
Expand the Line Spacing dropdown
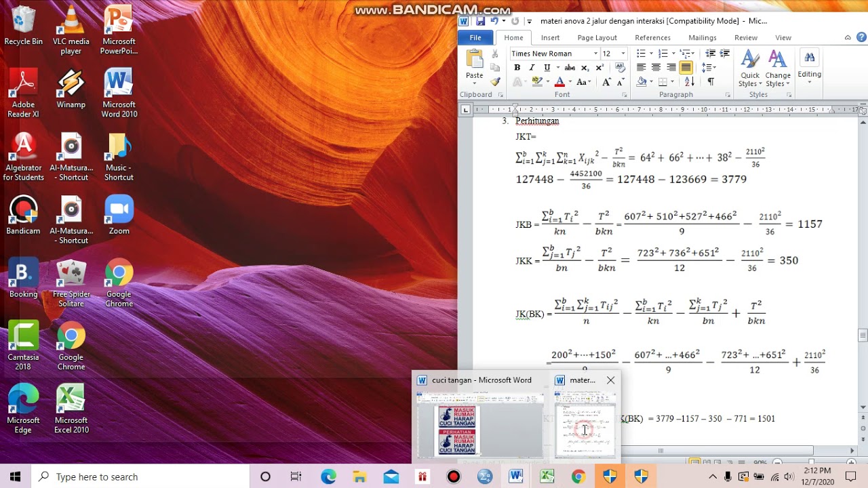click(x=709, y=68)
